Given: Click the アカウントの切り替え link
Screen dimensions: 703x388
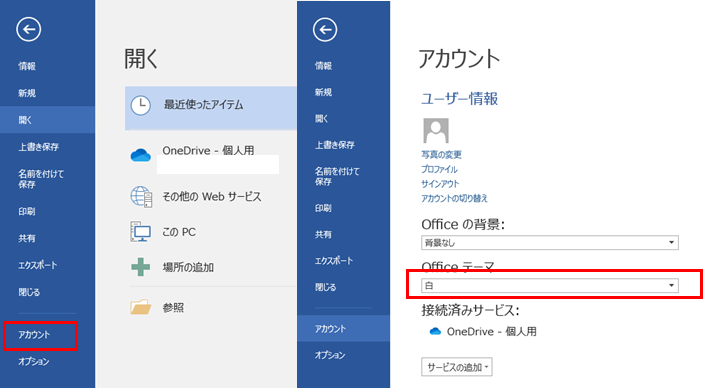Looking at the screenshot, I should (x=454, y=198).
